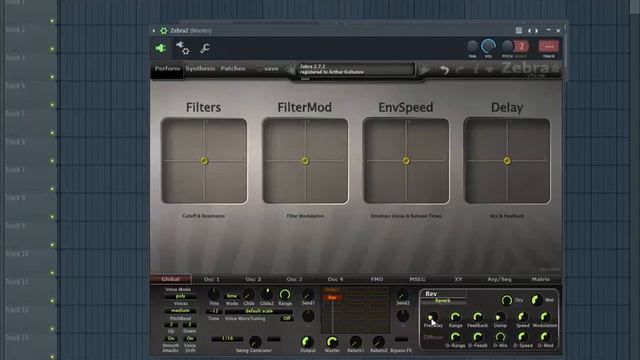Adjust the PITCH knob in wrapper toolbar
This screenshot has width=640, height=360.
click(x=507, y=46)
